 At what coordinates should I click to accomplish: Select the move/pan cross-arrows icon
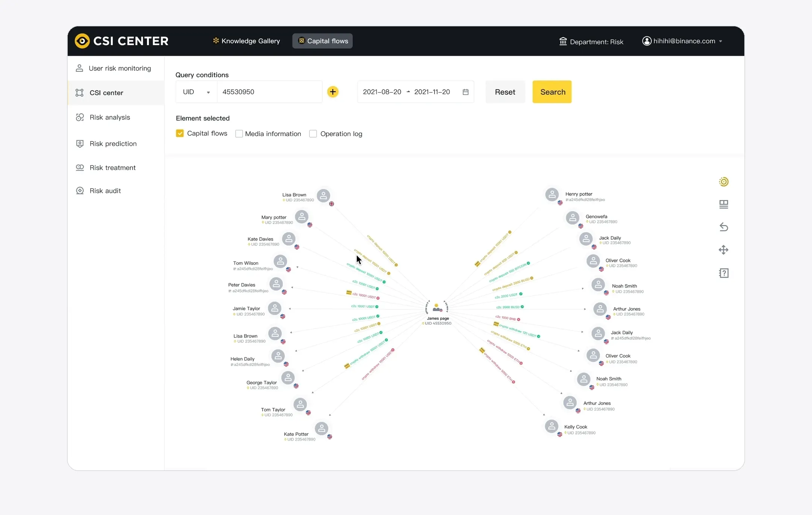pos(724,250)
